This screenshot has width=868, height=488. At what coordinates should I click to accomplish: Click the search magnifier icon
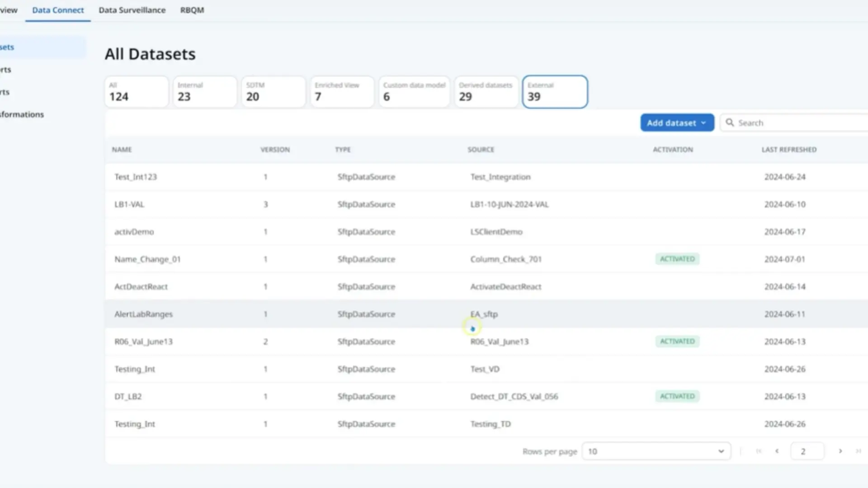pyautogui.click(x=730, y=122)
